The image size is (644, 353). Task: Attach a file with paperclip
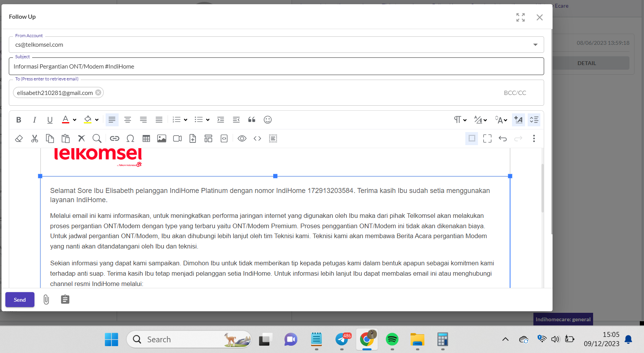point(46,299)
